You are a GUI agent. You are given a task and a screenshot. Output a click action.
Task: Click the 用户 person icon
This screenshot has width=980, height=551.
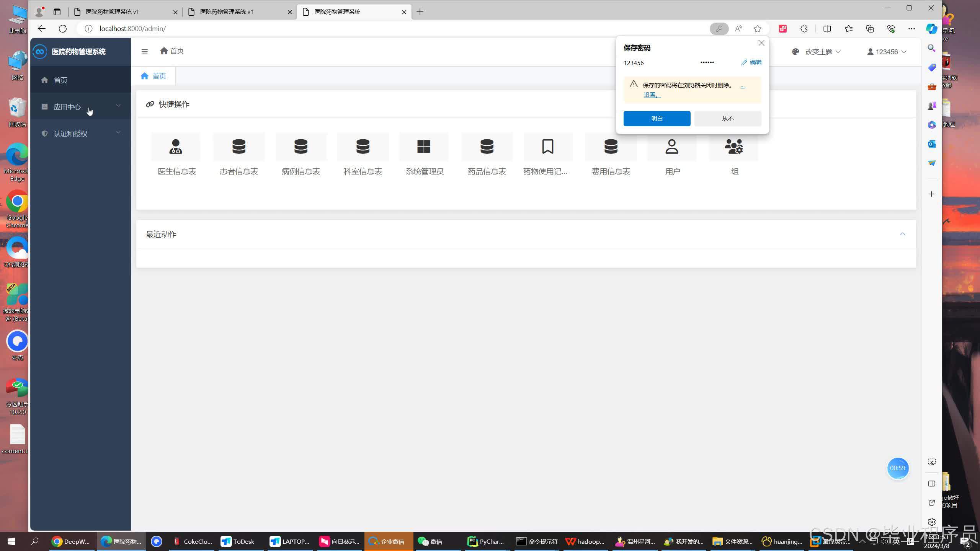point(672,147)
